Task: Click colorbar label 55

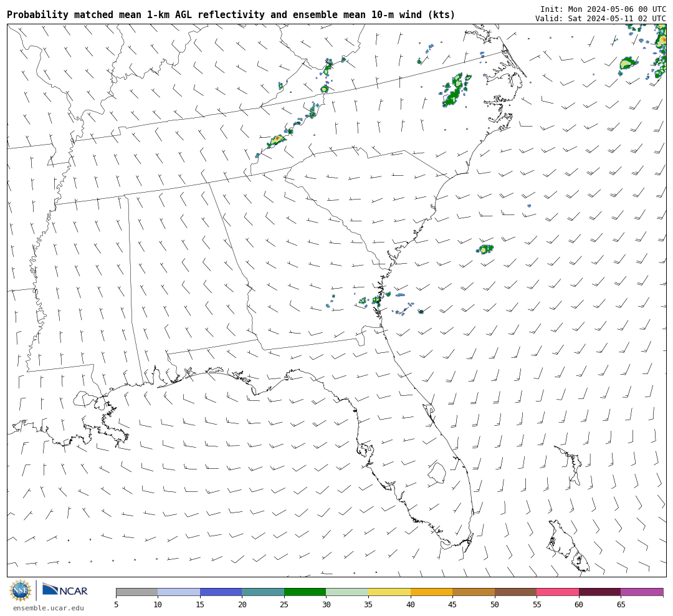Action: pyautogui.click(x=537, y=604)
